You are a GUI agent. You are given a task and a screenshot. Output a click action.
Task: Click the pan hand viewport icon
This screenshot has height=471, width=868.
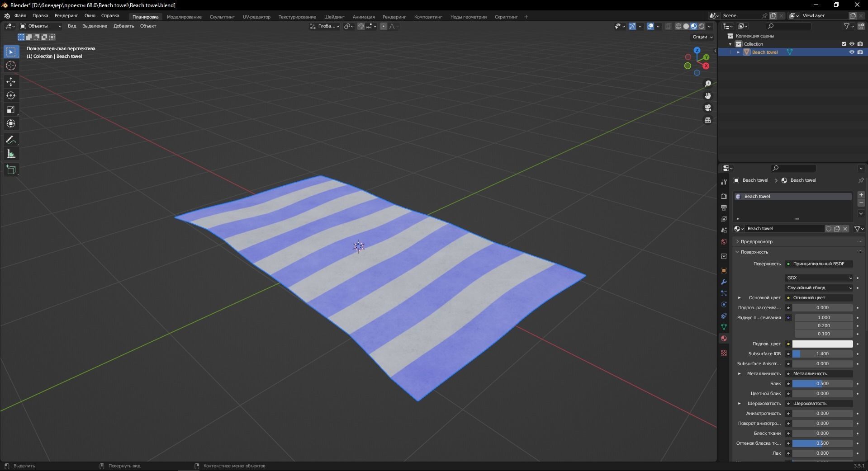[708, 96]
